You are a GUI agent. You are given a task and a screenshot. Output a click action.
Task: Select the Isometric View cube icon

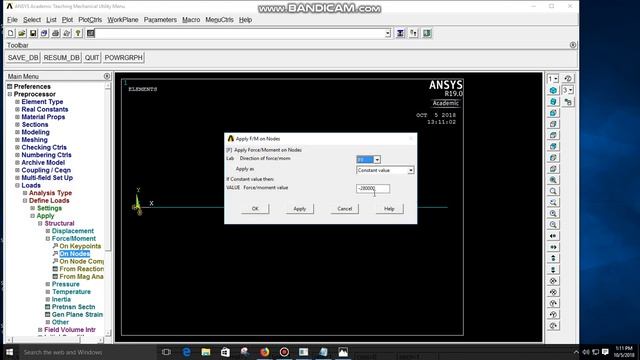[x=553, y=90]
